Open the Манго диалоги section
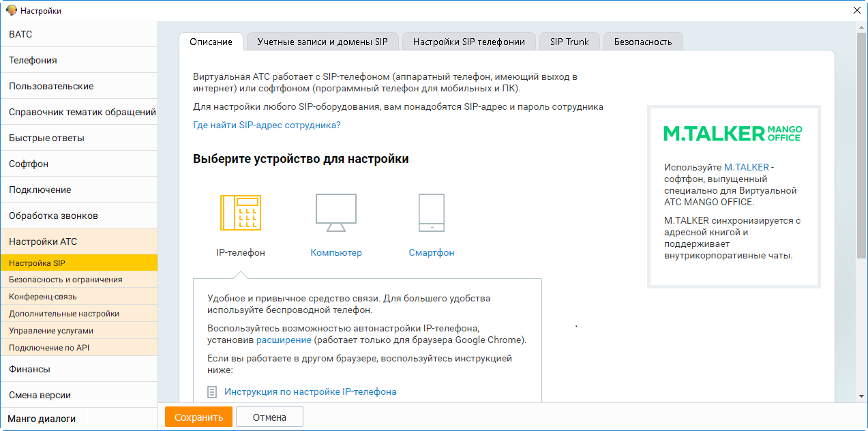Image resolution: width=868 pixels, height=431 pixels. (x=79, y=419)
